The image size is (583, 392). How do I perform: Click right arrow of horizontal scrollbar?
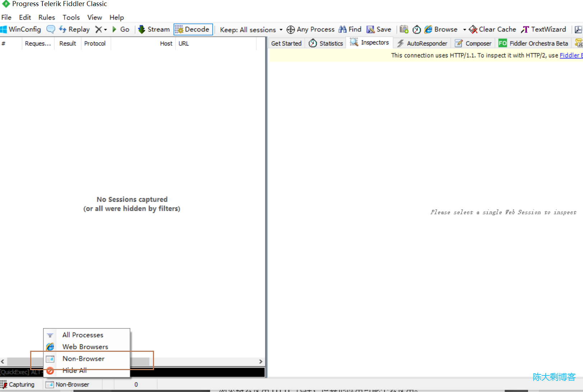click(x=261, y=361)
